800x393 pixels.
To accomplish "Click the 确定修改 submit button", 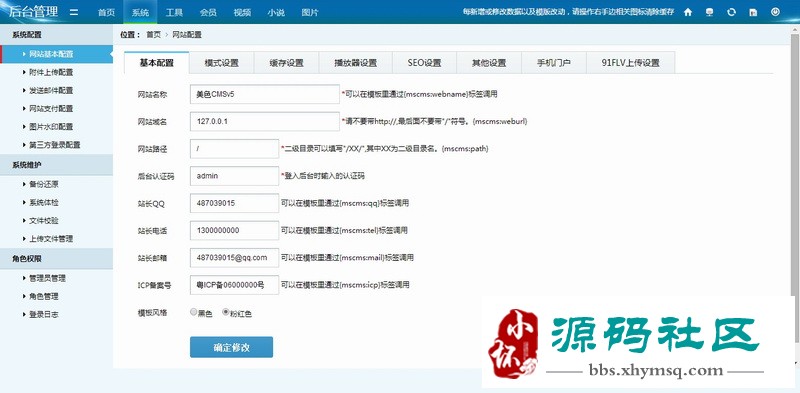I will click(231, 347).
